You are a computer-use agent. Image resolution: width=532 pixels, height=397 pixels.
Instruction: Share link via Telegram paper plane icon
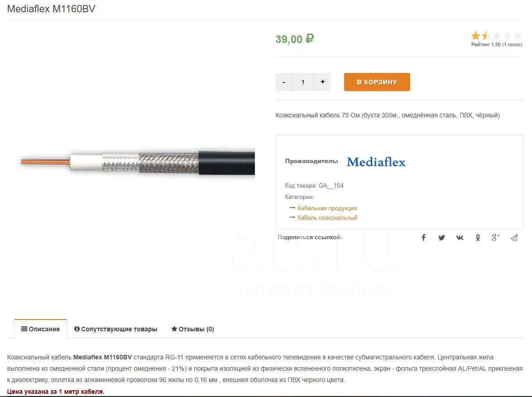coord(514,237)
